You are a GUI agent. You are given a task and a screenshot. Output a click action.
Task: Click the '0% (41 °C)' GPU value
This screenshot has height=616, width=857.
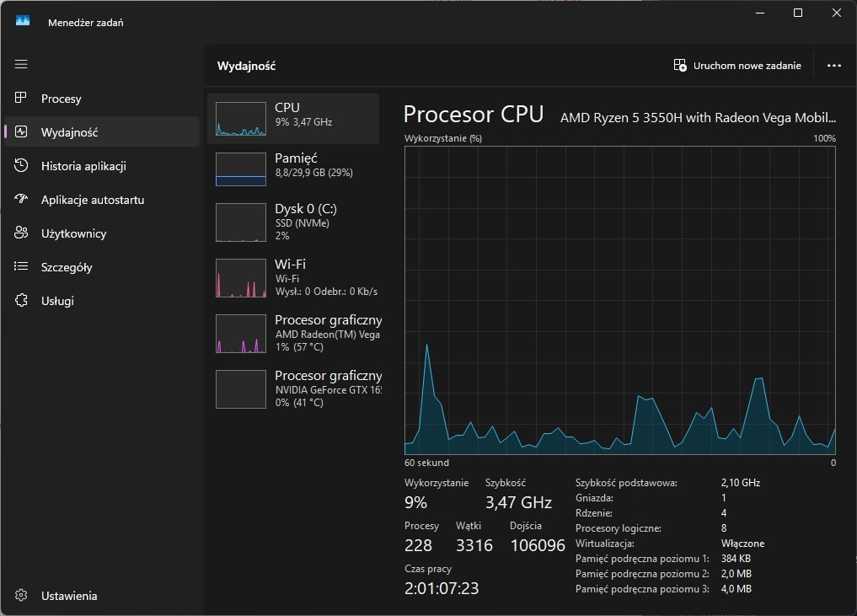click(x=299, y=403)
